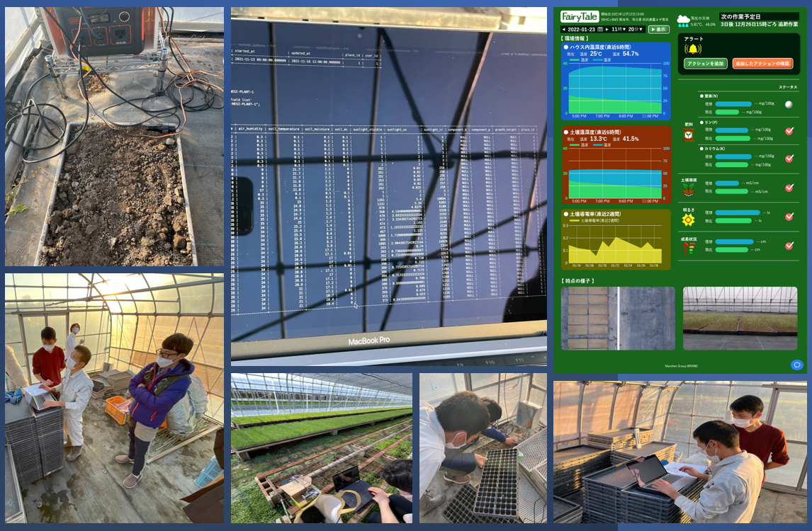Click the カリウム(K) green 現在 bar

[x=732, y=165]
